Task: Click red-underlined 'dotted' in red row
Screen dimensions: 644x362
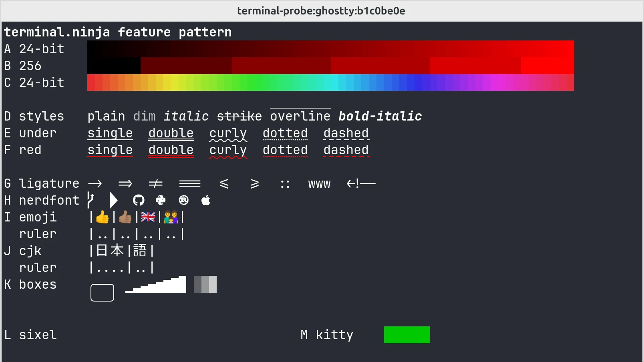Action: click(x=285, y=151)
